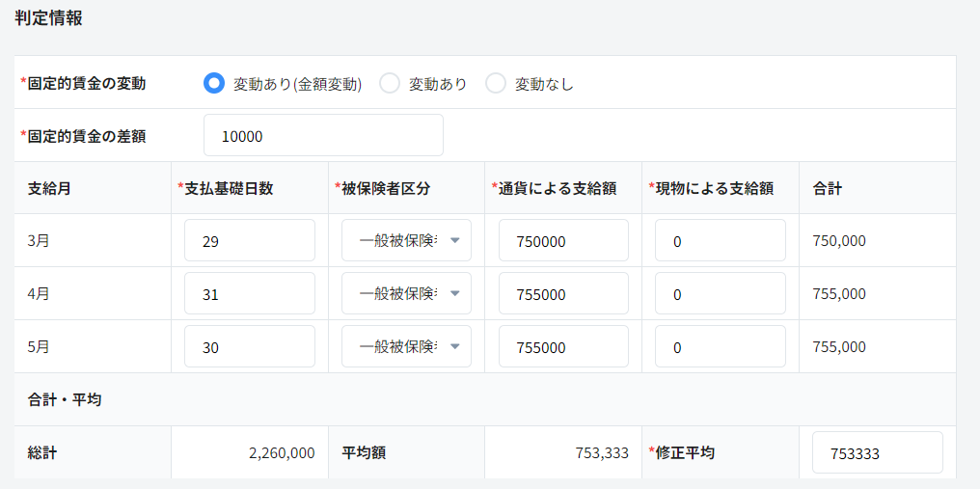Click the dropdown arrow in 3月 row

point(454,241)
